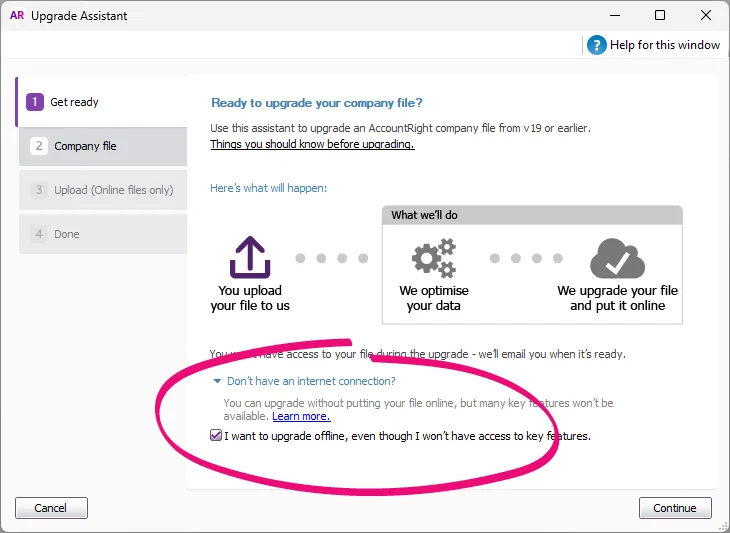Click We upgrade your file and put it online

click(x=617, y=298)
